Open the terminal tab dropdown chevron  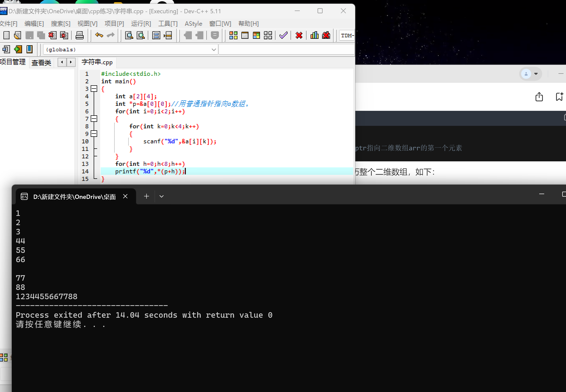162,196
